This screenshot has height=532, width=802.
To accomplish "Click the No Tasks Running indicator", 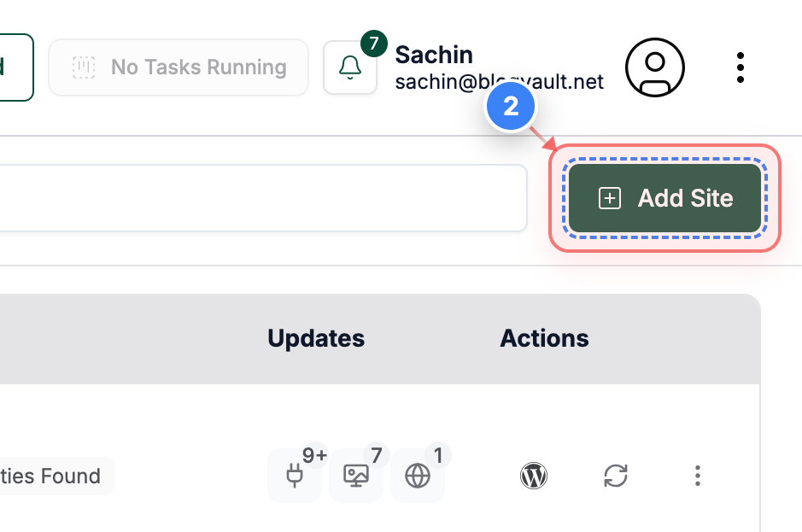I will coord(178,67).
